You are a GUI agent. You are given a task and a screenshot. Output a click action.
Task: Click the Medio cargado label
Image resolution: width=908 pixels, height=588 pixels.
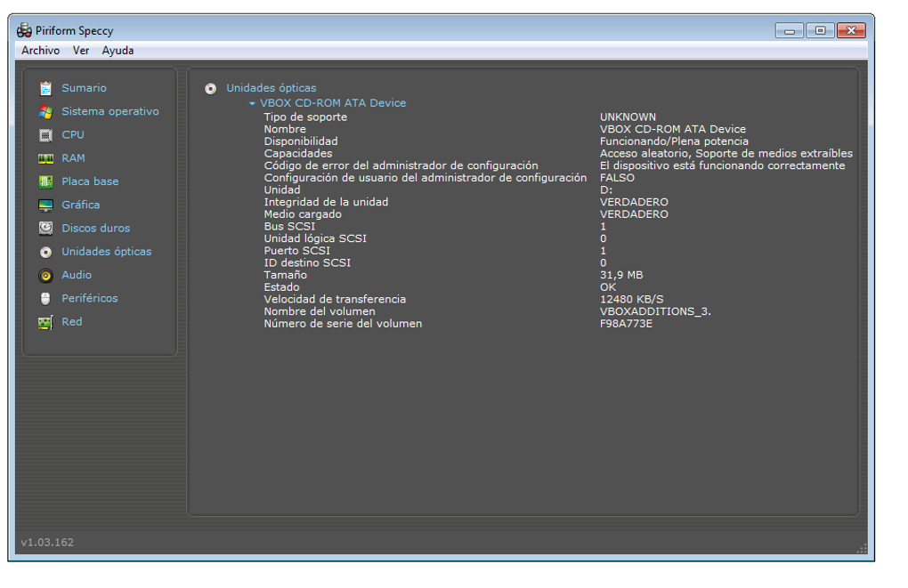pos(303,214)
